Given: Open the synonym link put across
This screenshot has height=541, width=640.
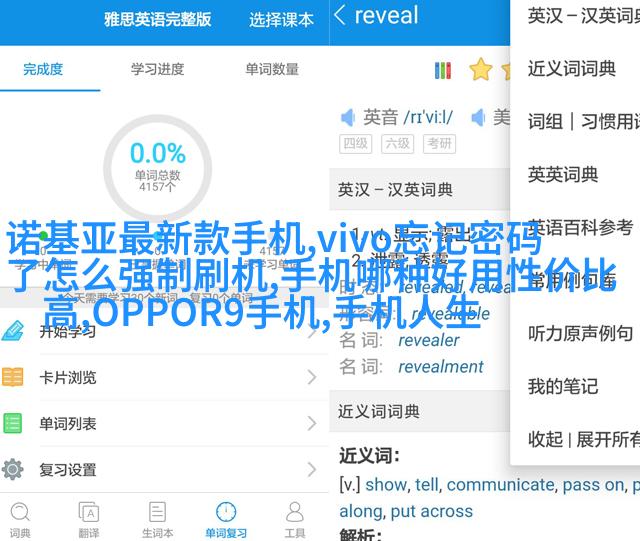Looking at the screenshot, I should pos(431,511).
